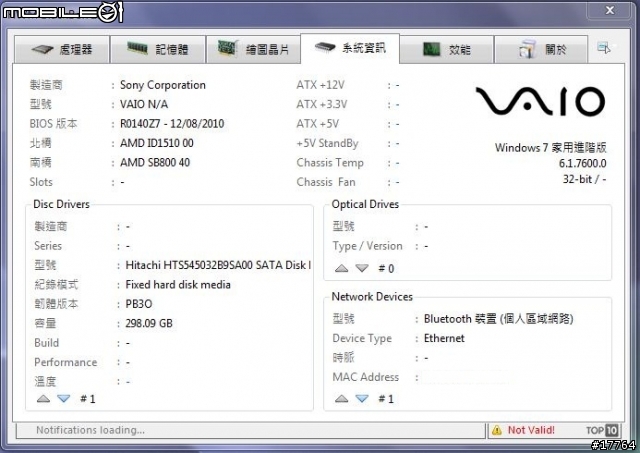The width and height of the screenshot is (640, 453).
Task: Click the Bluetooth 裝置 network device name
Action: (x=499, y=319)
